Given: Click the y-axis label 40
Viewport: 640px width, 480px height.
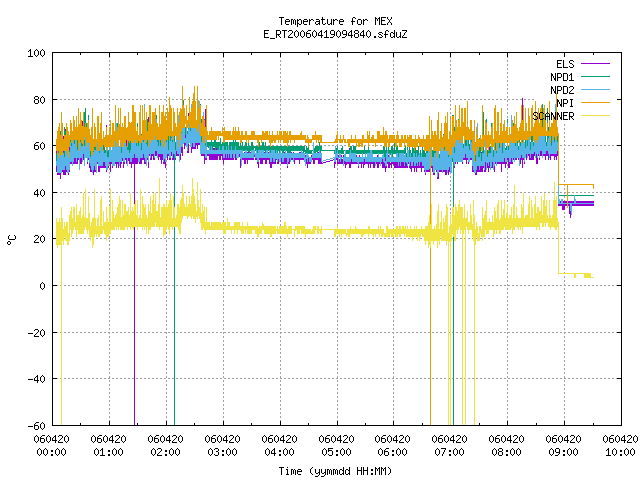Looking at the screenshot, I should coord(39,193).
